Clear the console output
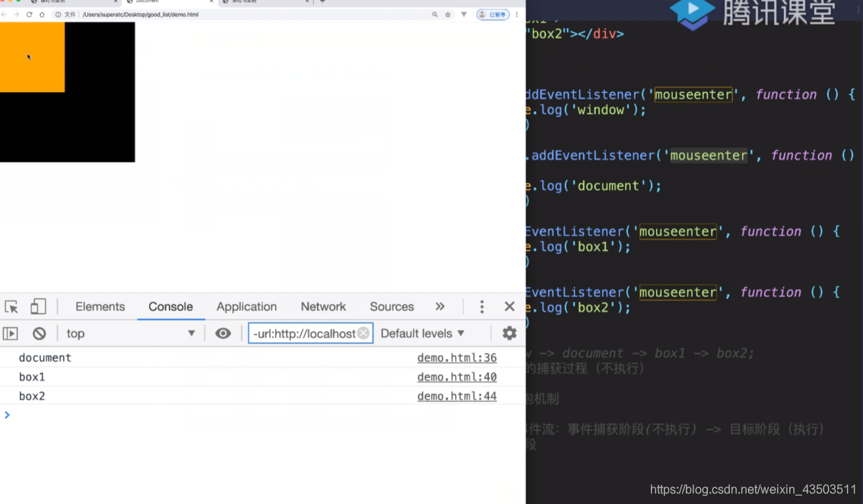 (39, 334)
